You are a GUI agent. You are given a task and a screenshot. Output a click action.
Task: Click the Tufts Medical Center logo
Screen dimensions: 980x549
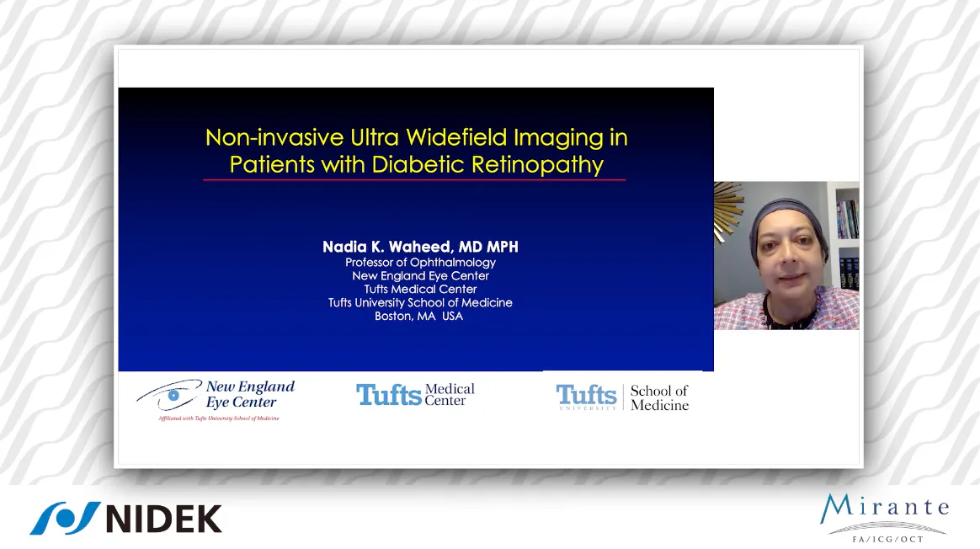(x=415, y=395)
